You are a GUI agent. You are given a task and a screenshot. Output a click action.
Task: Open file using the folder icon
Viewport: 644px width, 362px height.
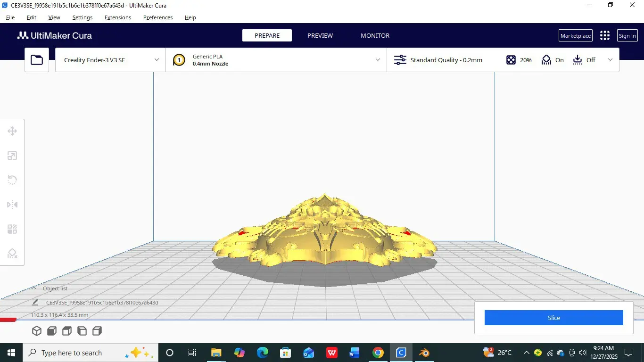pos(37,60)
